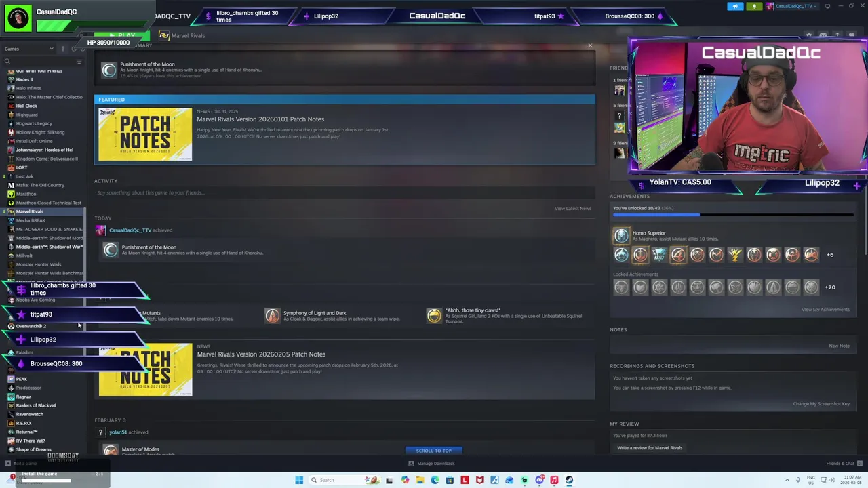The width and height of the screenshot is (868, 488).
Task: Click Change My Screenshot Key link
Action: [x=821, y=404]
